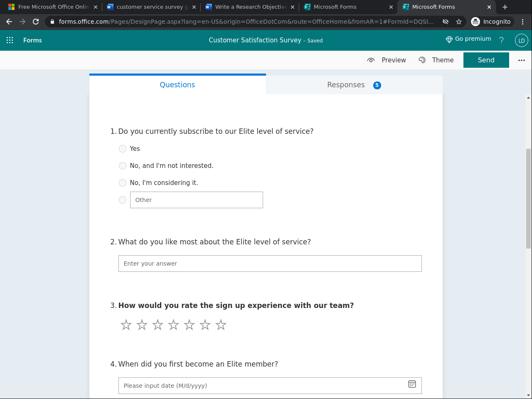Click the Go premium link
The image size is (532, 399).
pos(468,39)
